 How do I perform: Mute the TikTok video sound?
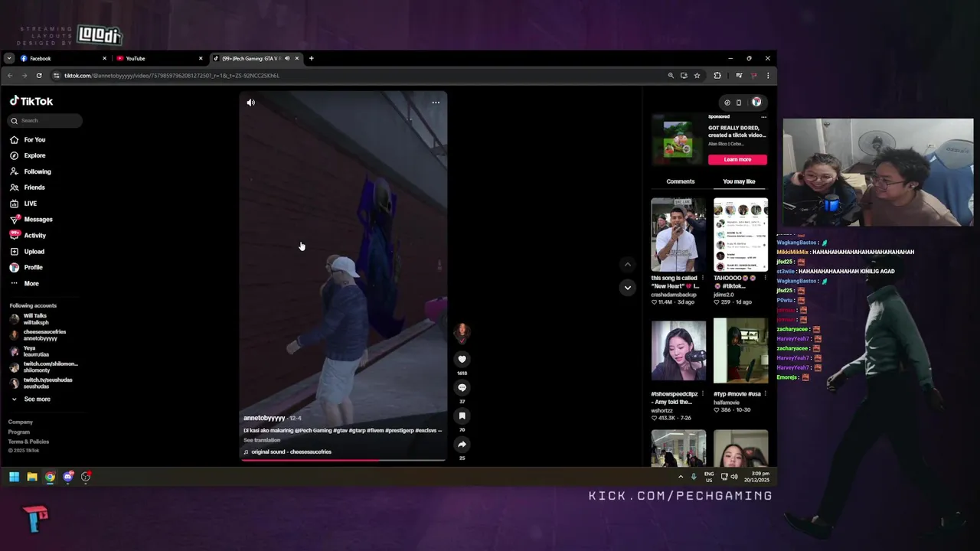click(250, 103)
